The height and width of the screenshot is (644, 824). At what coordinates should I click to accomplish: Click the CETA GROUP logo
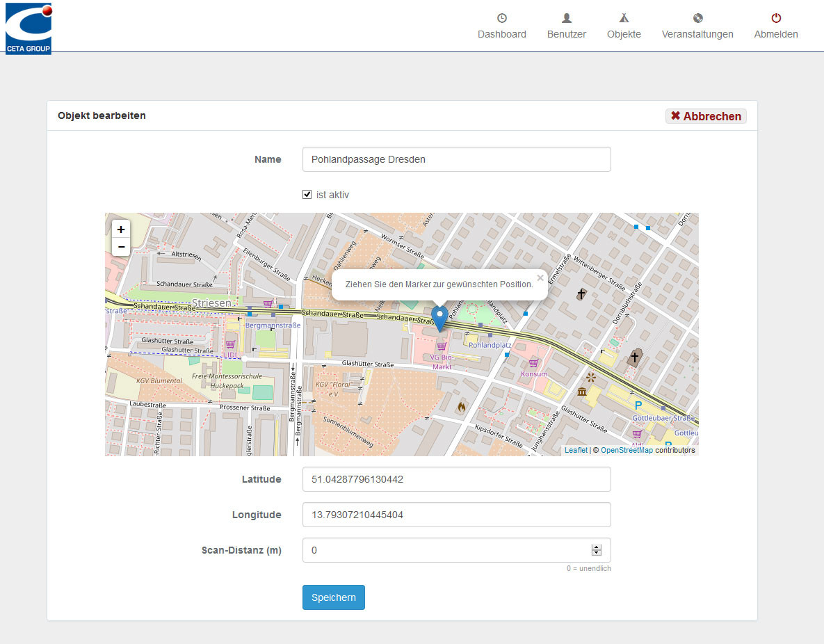pos(29,29)
